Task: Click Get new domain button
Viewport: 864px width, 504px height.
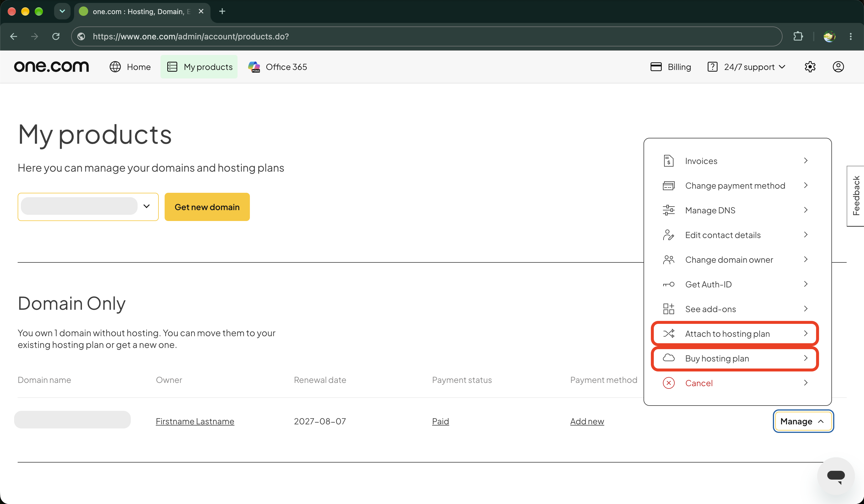Action: pyautogui.click(x=207, y=207)
